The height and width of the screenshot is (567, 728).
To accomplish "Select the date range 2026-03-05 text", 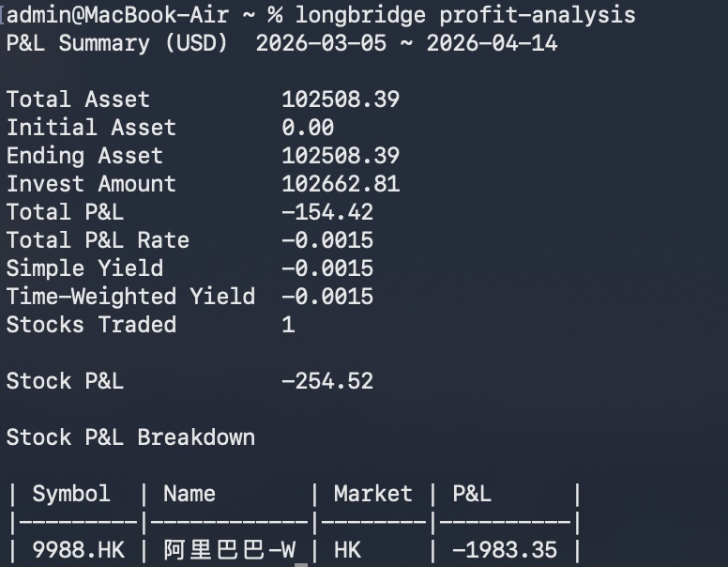I will tap(321, 44).
